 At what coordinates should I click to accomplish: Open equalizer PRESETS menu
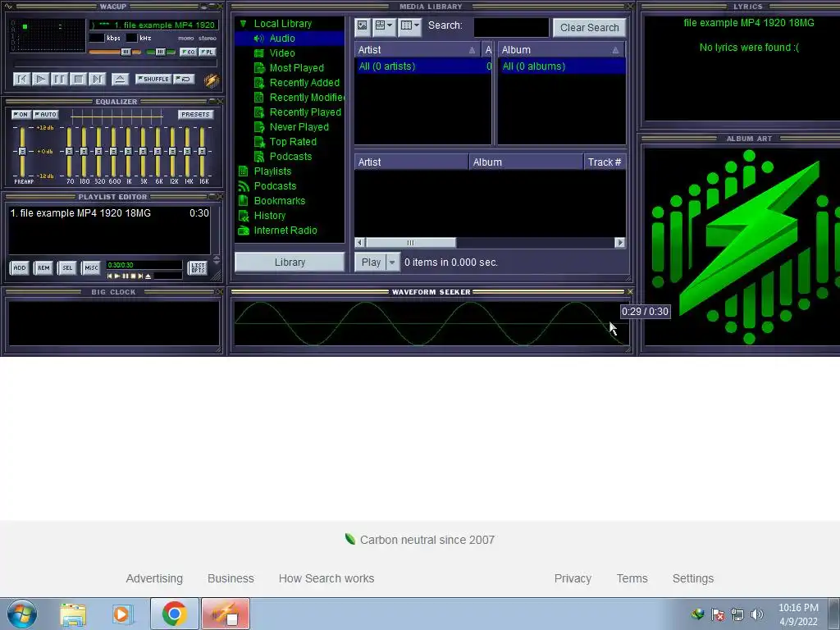(x=195, y=114)
